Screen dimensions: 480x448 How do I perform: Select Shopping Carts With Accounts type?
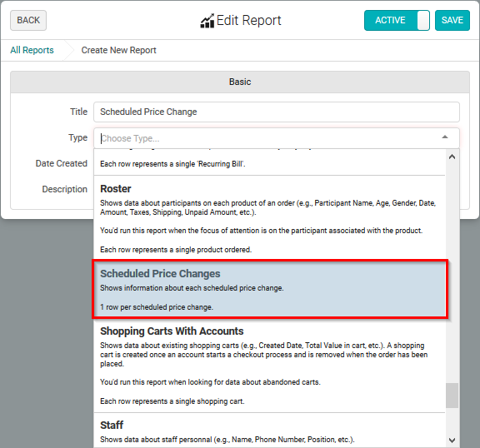pyautogui.click(x=269, y=366)
